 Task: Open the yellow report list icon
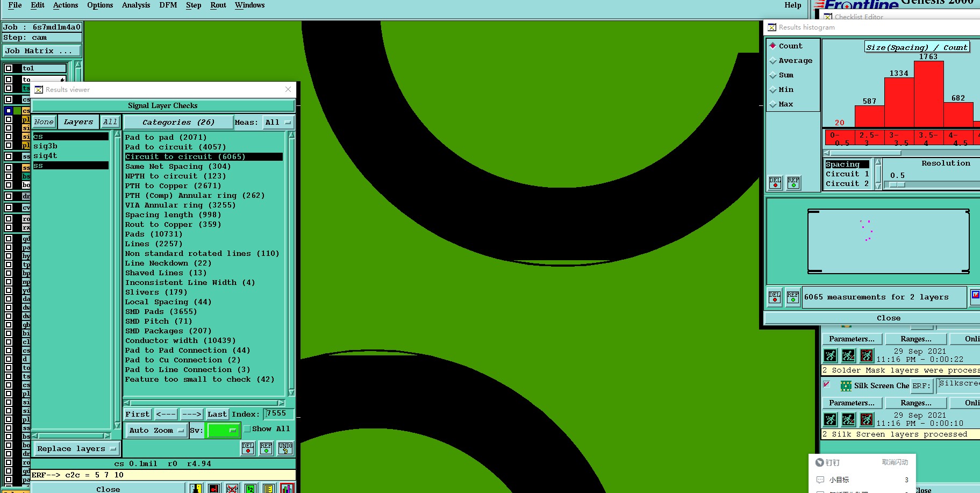268,488
